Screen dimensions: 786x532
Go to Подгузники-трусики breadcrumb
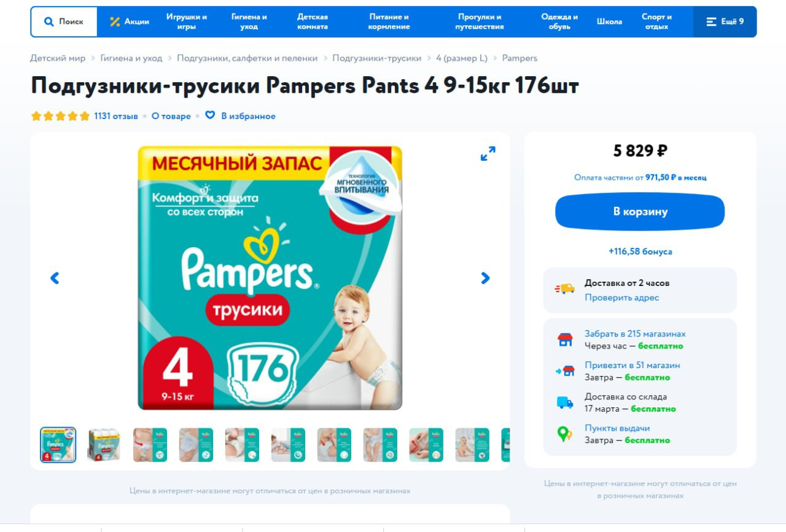(377, 58)
